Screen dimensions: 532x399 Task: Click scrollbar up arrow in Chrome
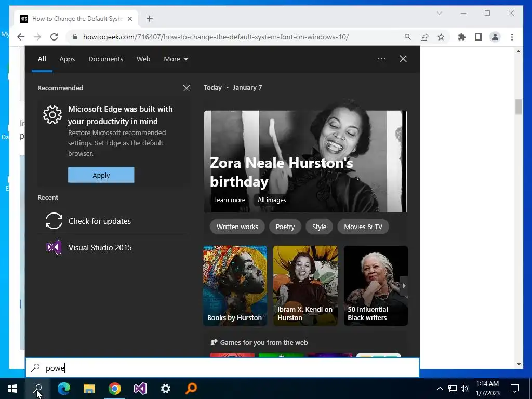coord(518,51)
